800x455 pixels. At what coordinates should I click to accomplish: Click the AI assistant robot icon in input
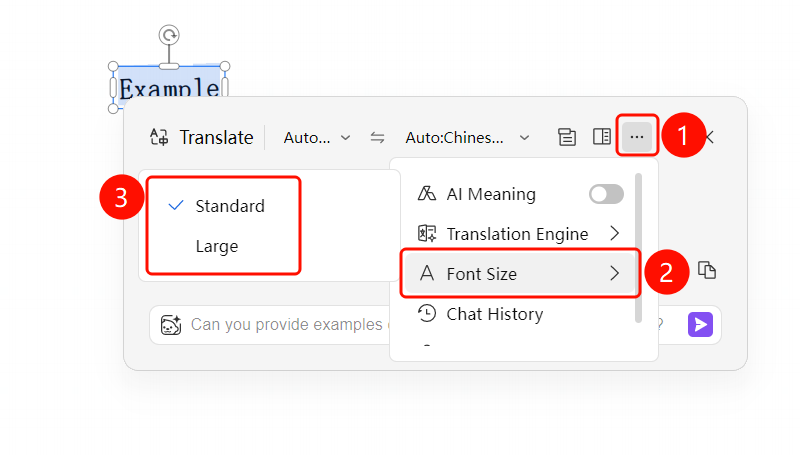click(171, 324)
